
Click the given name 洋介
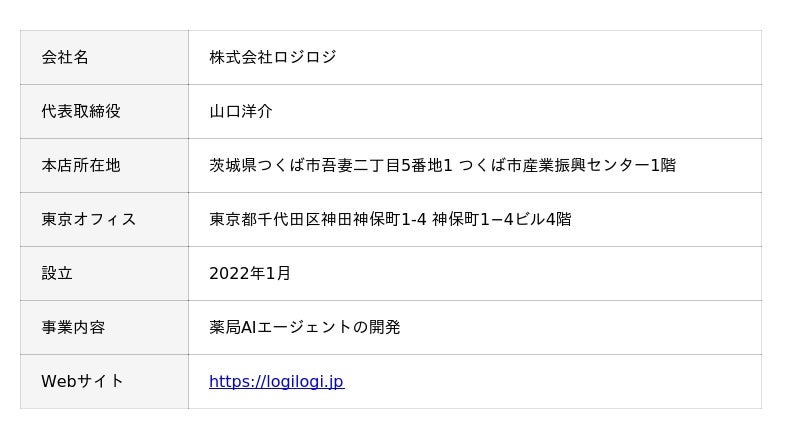(257, 111)
